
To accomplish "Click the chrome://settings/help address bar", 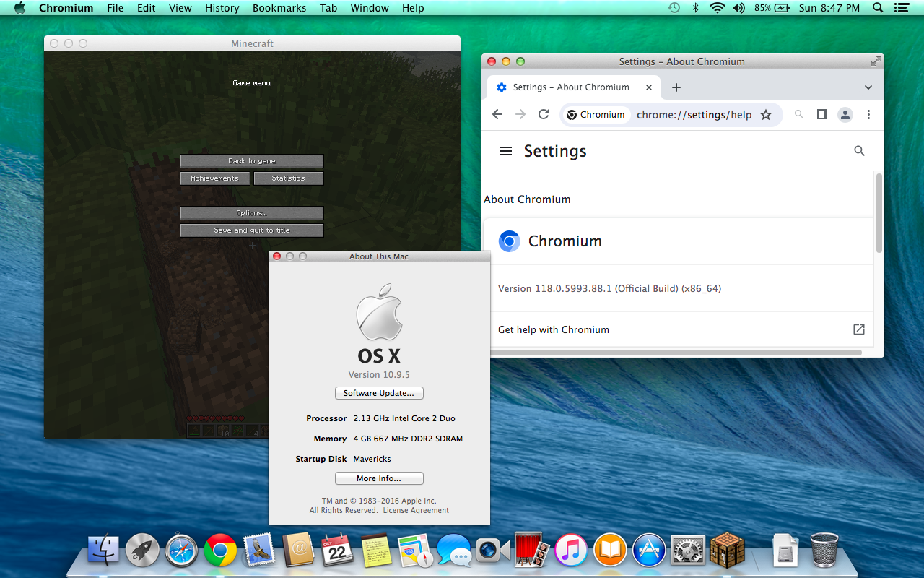I will pyautogui.click(x=694, y=115).
